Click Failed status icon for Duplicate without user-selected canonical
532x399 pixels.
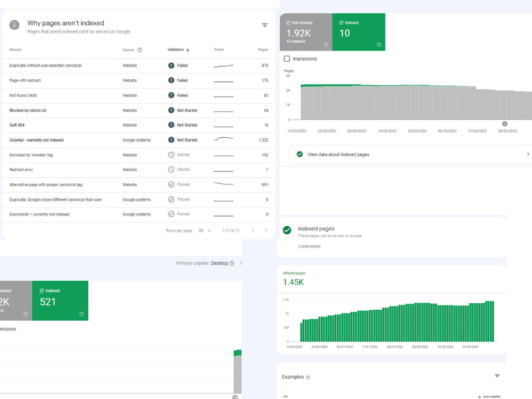tap(171, 65)
